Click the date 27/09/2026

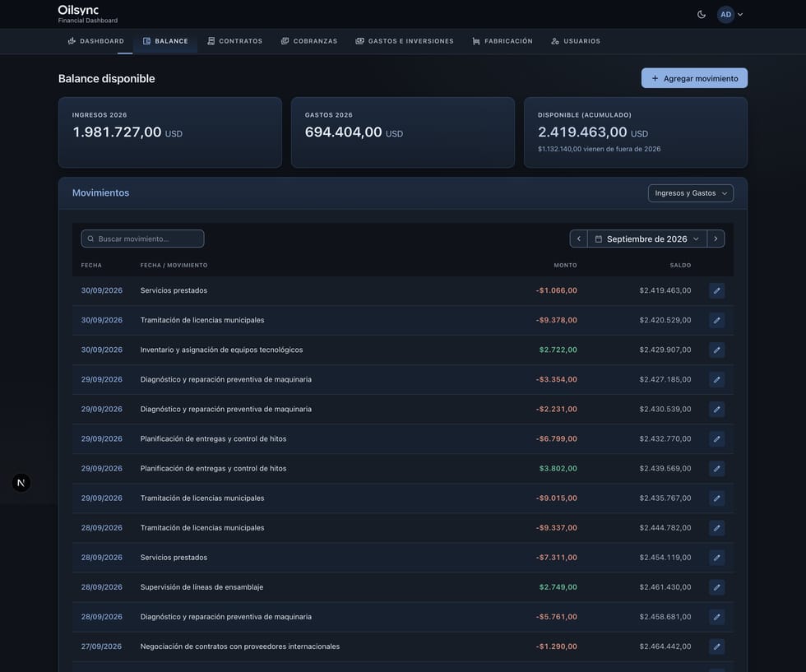101,647
